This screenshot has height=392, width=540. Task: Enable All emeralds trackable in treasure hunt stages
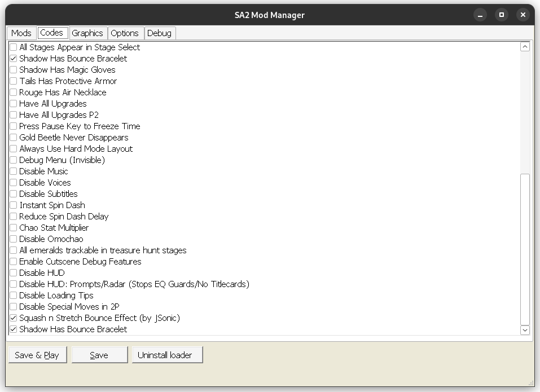pos(14,250)
